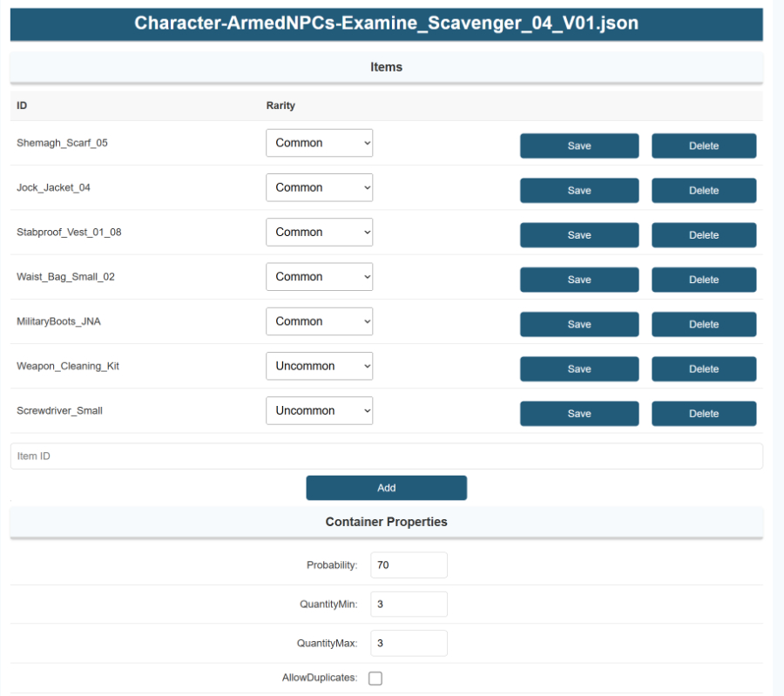Open rarity dropdown for Waist_Bag_Small_02
The image size is (784, 696).
click(x=319, y=277)
